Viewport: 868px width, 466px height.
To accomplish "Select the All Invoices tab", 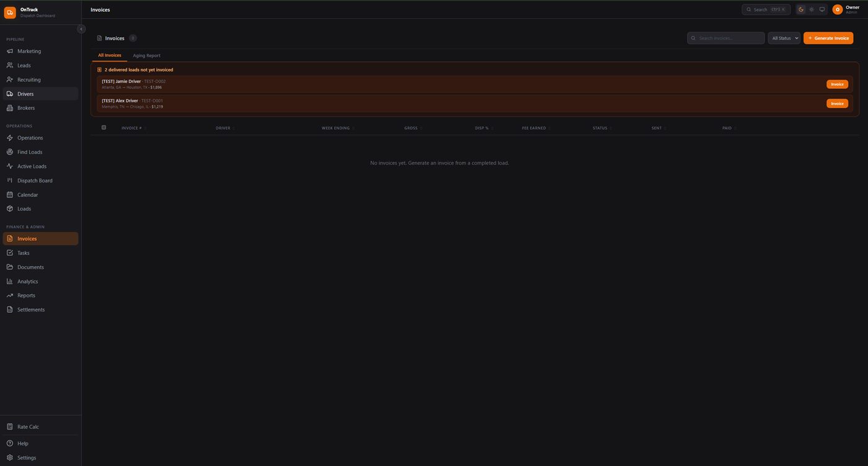I will point(110,55).
